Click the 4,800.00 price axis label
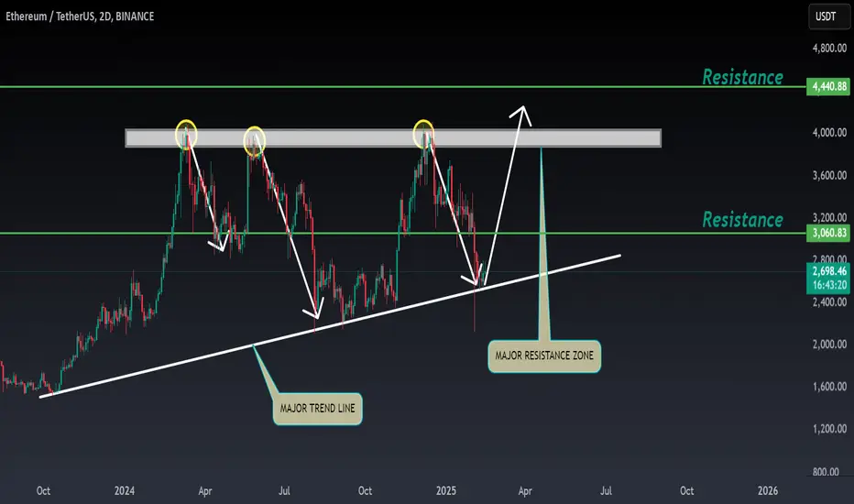The height and width of the screenshot is (504, 854). (x=829, y=48)
